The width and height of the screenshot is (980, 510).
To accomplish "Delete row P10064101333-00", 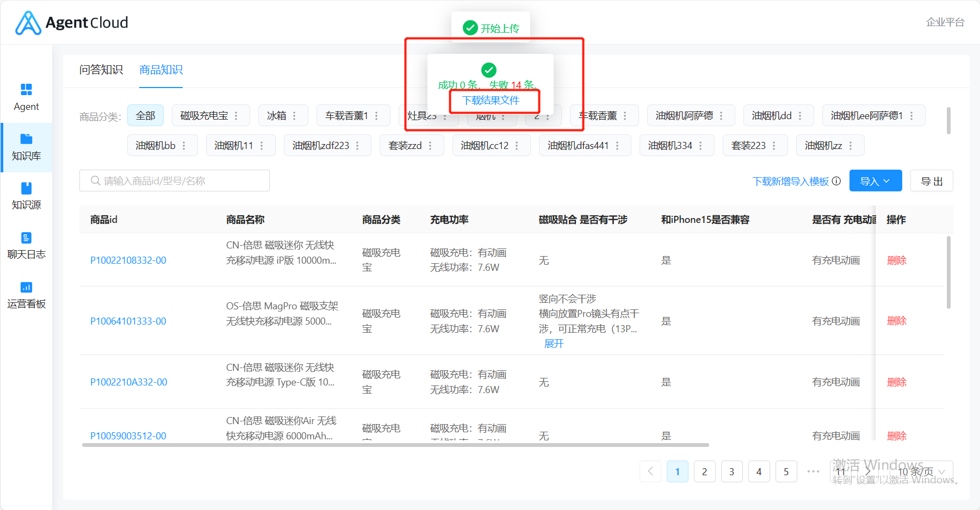I will click(x=897, y=321).
